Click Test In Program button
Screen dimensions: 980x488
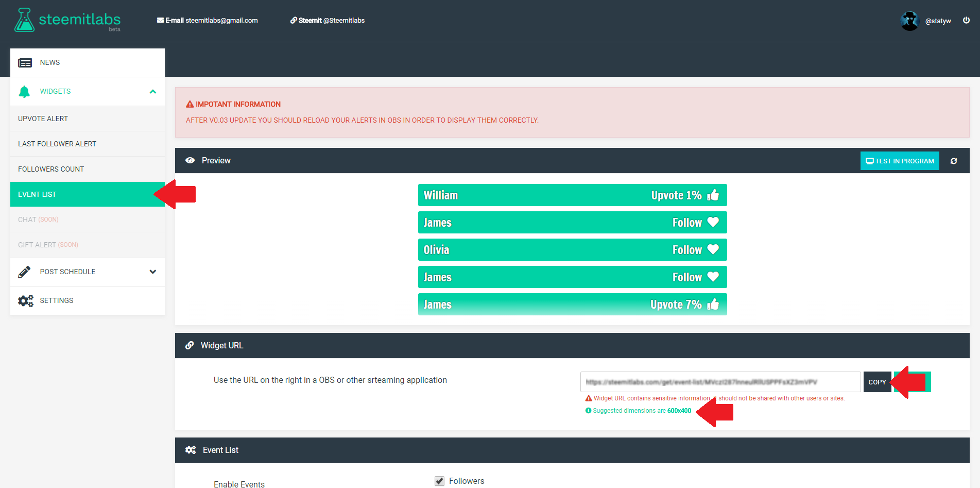[900, 161]
